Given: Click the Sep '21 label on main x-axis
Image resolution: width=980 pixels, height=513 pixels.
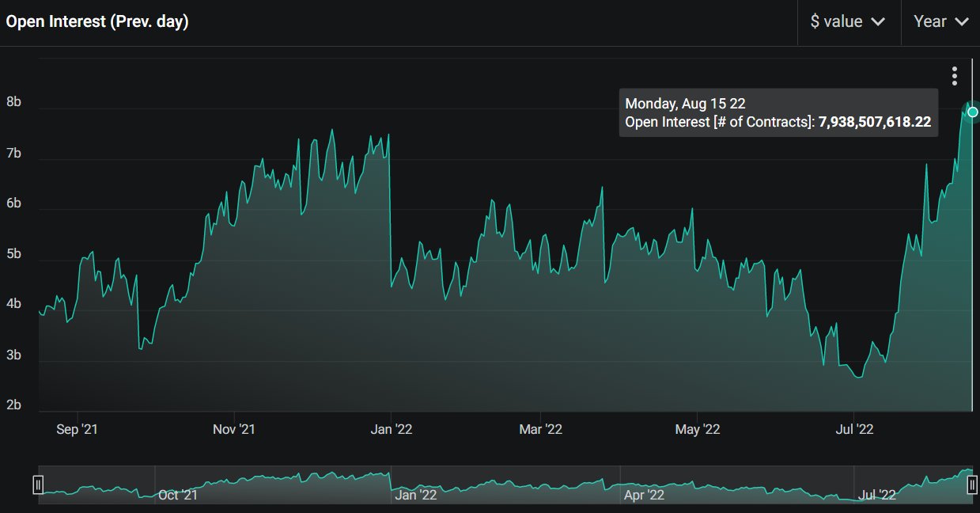Looking at the screenshot, I should [78, 430].
